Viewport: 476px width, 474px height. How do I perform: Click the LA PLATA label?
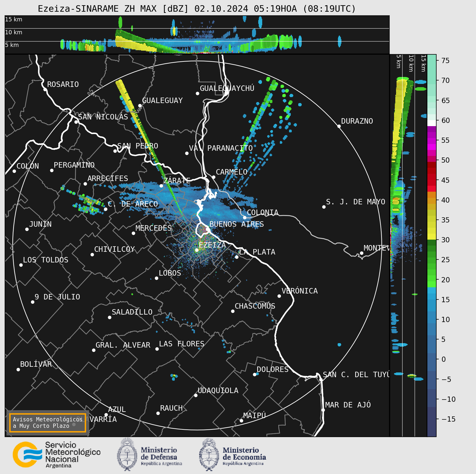pyautogui.click(x=257, y=252)
